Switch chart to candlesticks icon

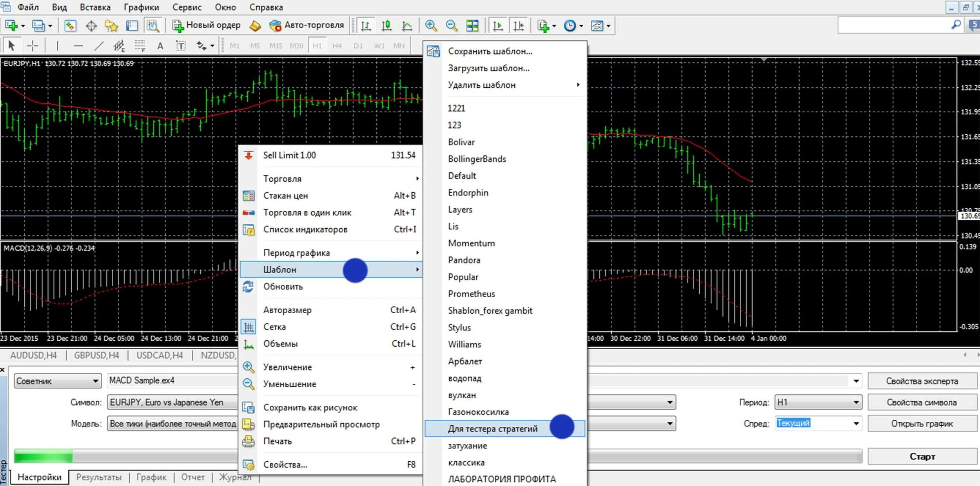point(387,26)
